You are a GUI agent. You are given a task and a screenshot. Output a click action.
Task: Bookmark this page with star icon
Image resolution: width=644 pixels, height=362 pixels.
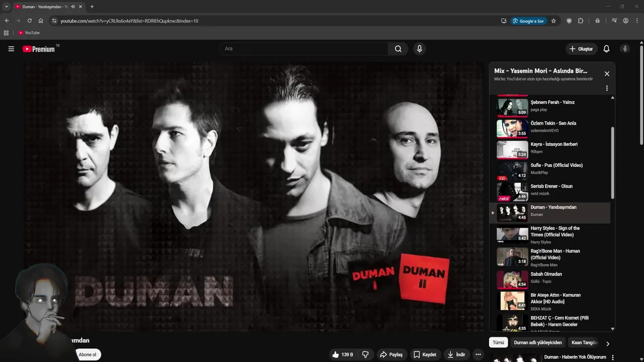click(x=553, y=21)
